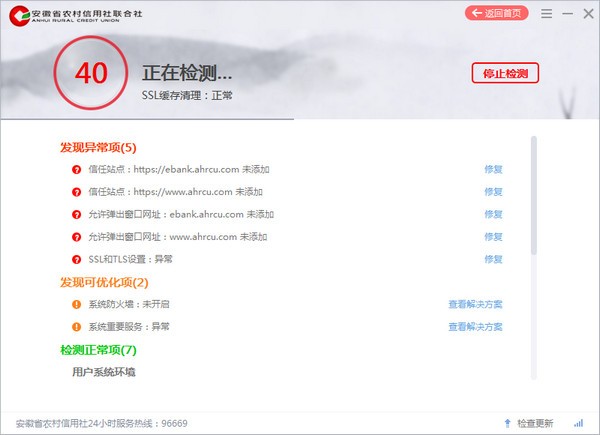Click 检查更新 in the footer

tap(535, 423)
